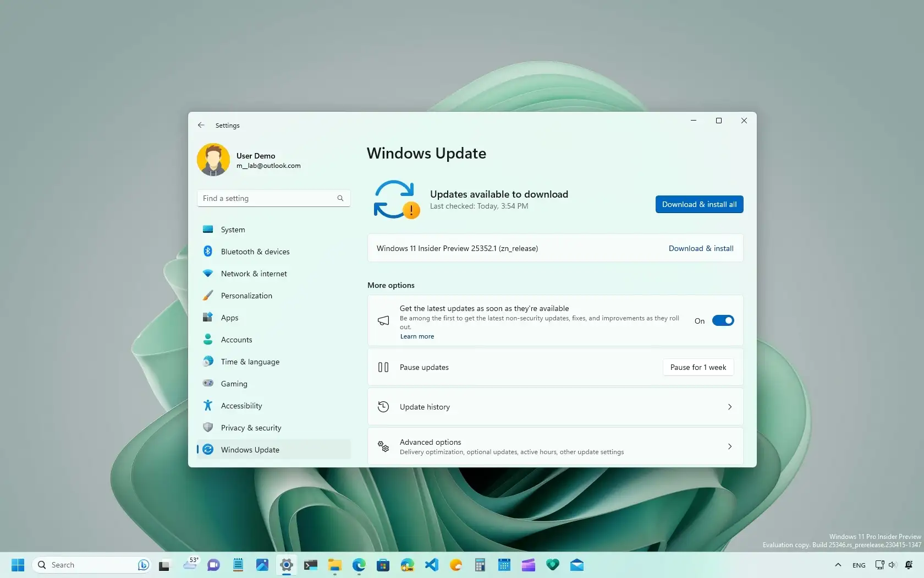Image resolution: width=924 pixels, height=578 pixels.
Task: Open Terminal from the taskbar
Action: click(310, 565)
